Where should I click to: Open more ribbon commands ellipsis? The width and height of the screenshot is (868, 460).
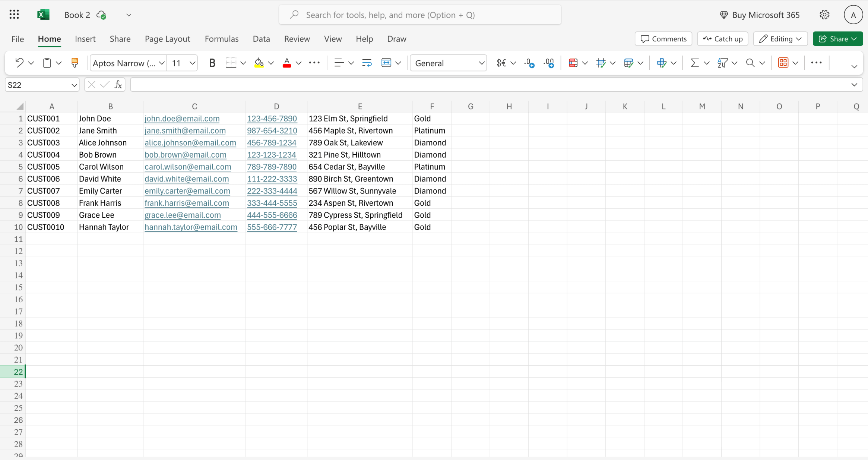[x=816, y=63]
